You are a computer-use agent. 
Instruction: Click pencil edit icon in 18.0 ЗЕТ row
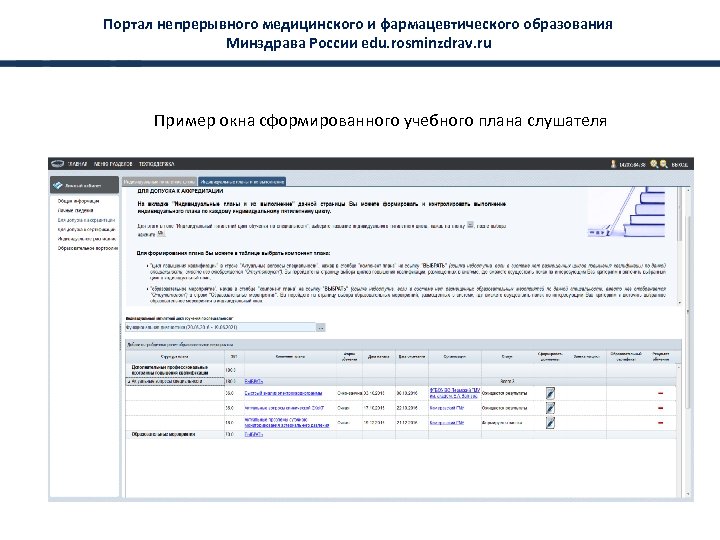(550, 422)
